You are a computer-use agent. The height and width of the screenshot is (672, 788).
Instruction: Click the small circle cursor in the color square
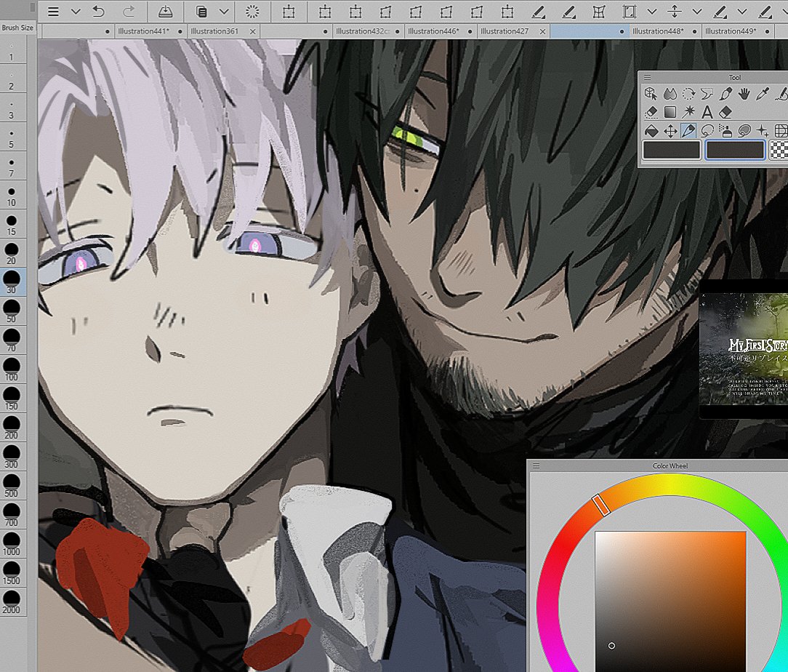coord(611,646)
